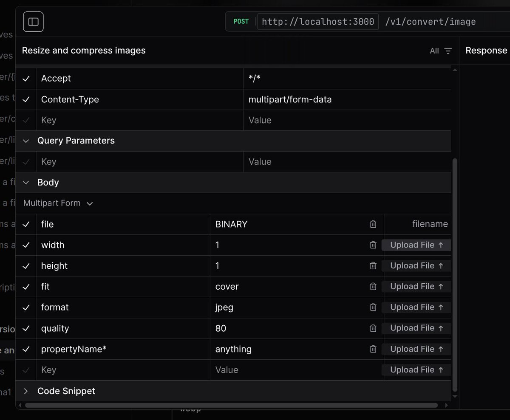Open the All filter icon
Image resolution: width=510 pixels, height=420 pixels.
pyautogui.click(x=448, y=51)
